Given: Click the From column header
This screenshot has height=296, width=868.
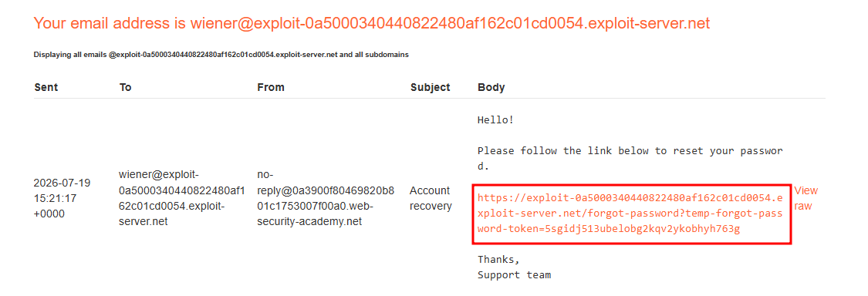Looking at the screenshot, I should (x=271, y=87).
